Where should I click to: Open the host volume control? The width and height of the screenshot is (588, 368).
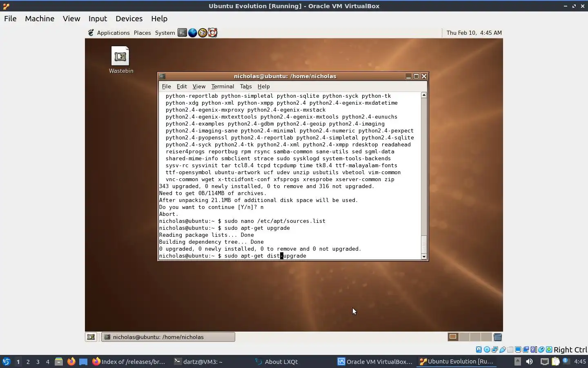(529, 361)
